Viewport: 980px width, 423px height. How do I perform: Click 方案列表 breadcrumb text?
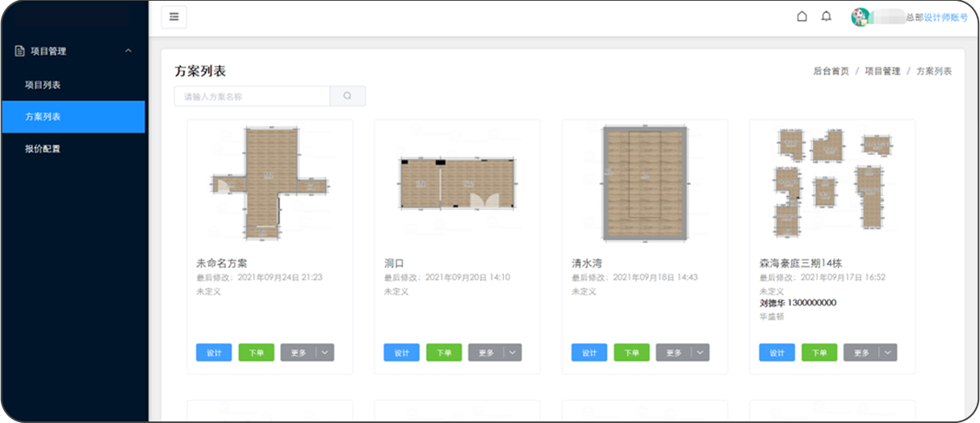click(x=934, y=71)
